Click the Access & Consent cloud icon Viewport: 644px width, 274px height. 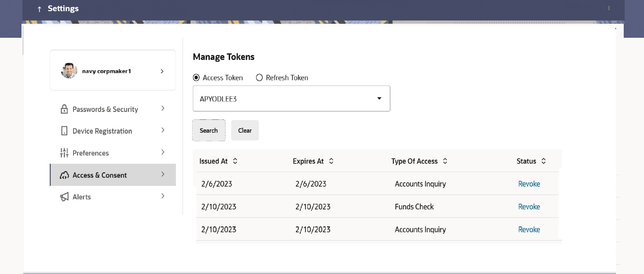(x=64, y=175)
